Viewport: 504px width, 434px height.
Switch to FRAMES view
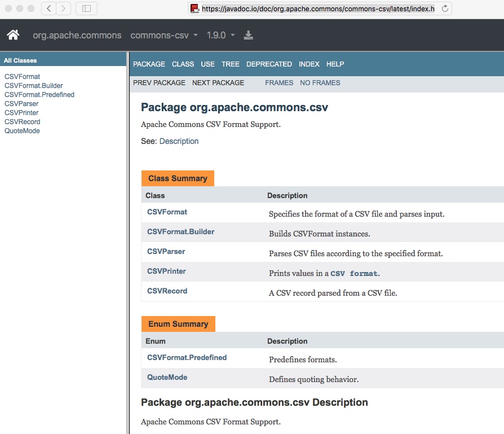tap(279, 83)
